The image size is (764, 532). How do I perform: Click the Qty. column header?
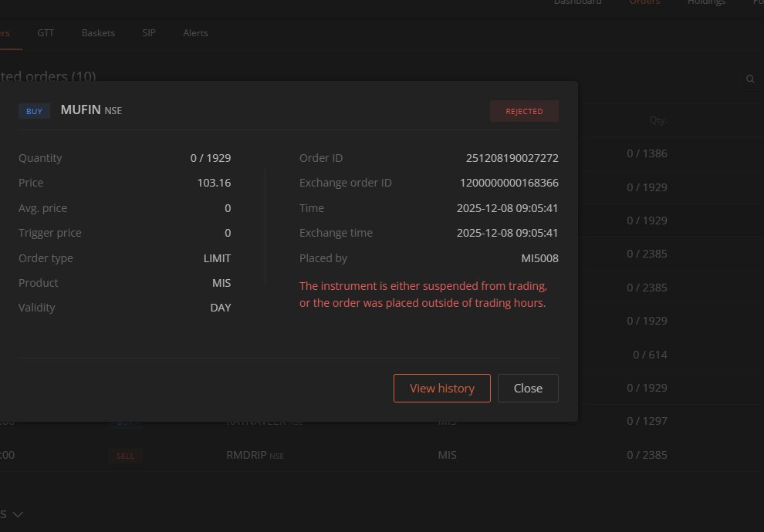658,120
